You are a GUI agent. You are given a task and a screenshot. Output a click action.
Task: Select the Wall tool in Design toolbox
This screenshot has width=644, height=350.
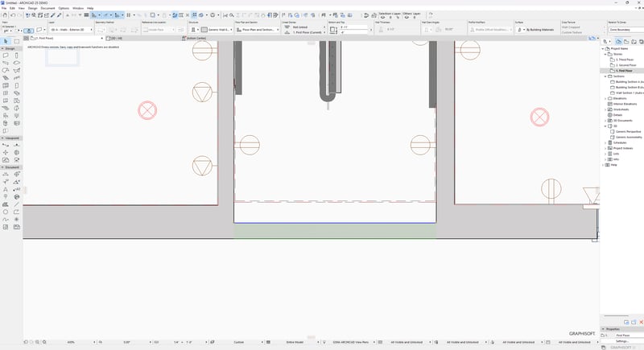pos(6,55)
